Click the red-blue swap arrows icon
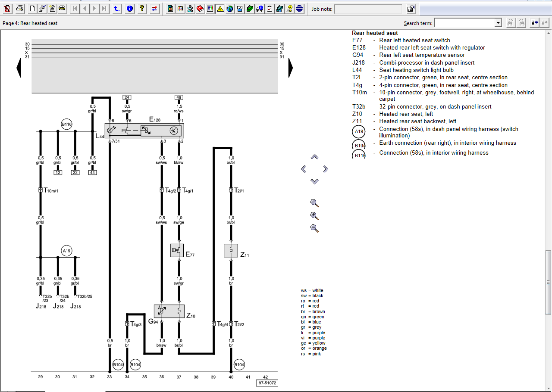Image resolution: width=552 pixels, height=392 pixels. point(154,9)
